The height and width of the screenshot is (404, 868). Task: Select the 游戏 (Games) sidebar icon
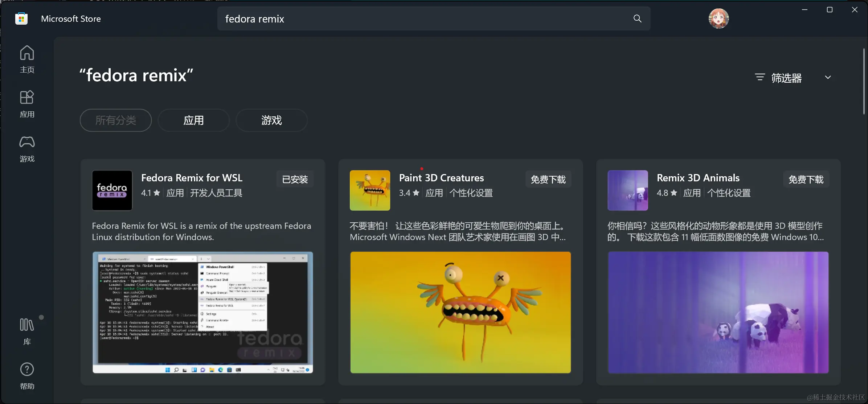coord(27,148)
